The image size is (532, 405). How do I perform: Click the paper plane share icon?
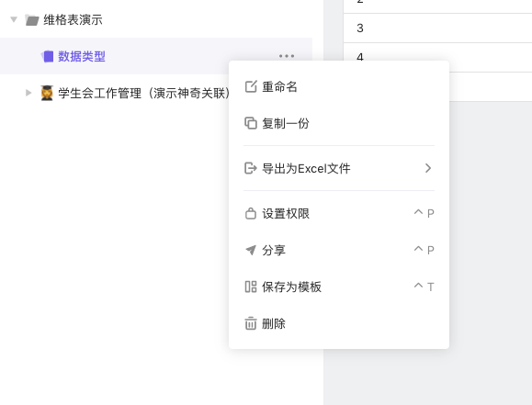[251, 250]
